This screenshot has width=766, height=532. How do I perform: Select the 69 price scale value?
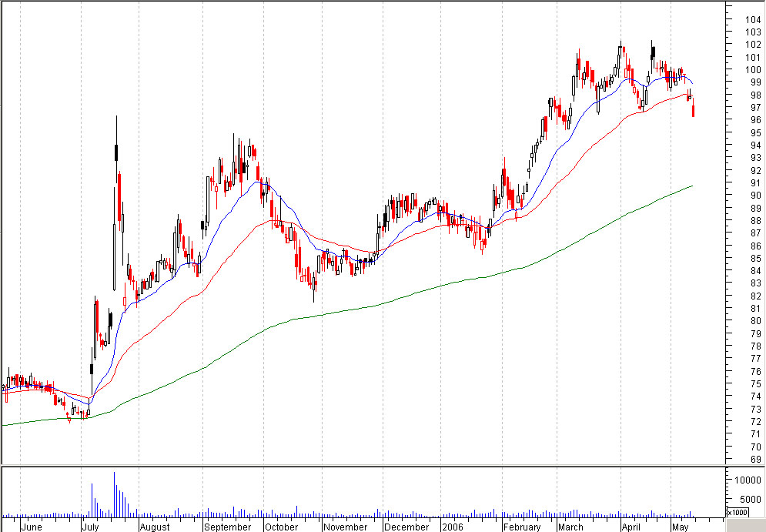pos(756,459)
